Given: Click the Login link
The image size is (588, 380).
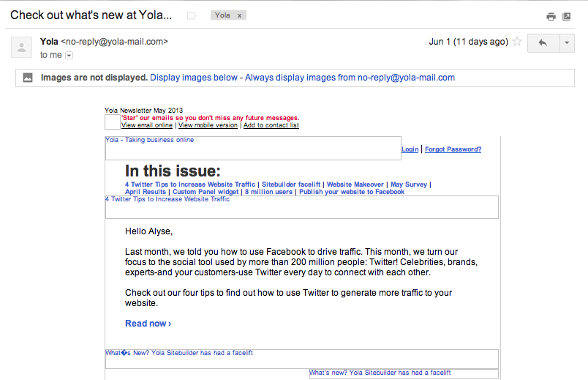Looking at the screenshot, I should tap(410, 149).
